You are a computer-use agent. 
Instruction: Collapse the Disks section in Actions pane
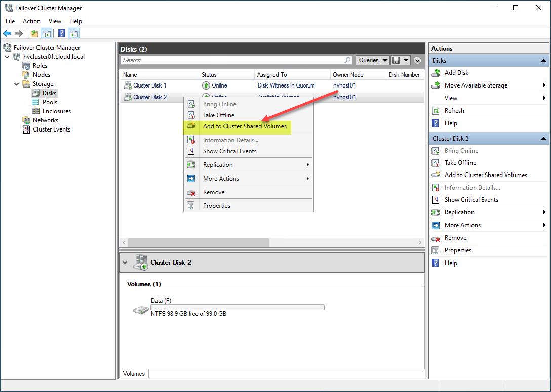coord(543,61)
